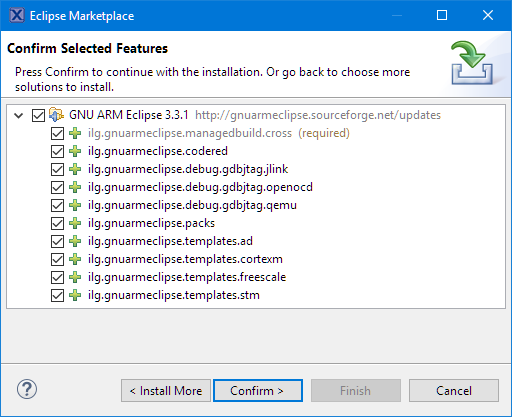Toggle ilg.gnuarmeclipse.managedbuild.cross checkbox
Image resolution: width=512 pixels, height=417 pixels.
click(x=57, y=133)
